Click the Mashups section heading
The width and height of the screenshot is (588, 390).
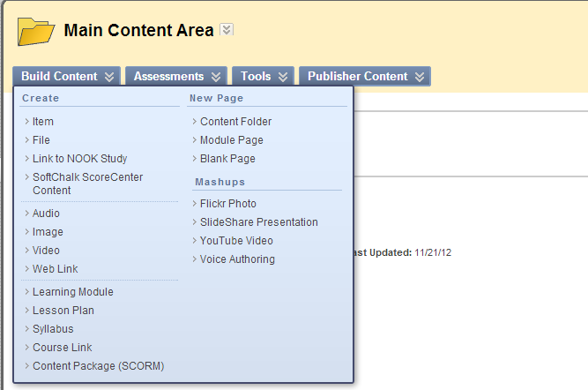click(x=220, y=182)
